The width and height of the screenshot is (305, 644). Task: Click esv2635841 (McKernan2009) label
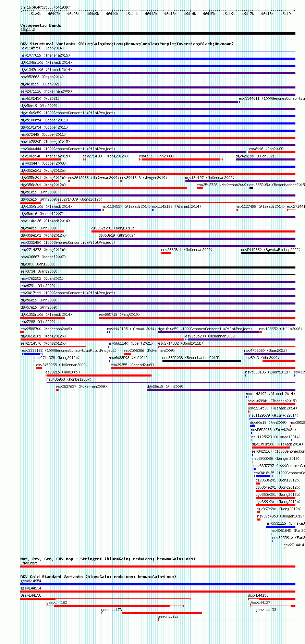[187, 250]
